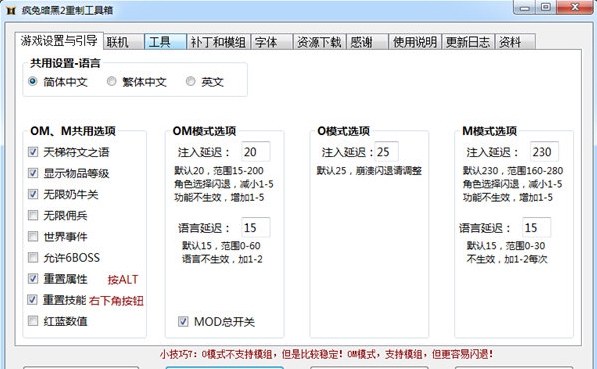Click M模式 注入延迟 field showing 230
The height and width of the screenshot is (369, 597).
(x=544, y=152)
